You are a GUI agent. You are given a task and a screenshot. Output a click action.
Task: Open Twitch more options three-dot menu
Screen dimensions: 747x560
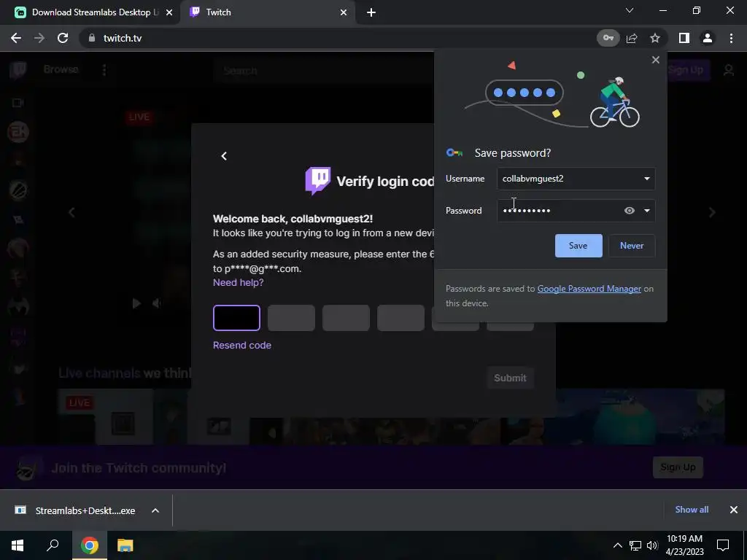pos(104,70)
